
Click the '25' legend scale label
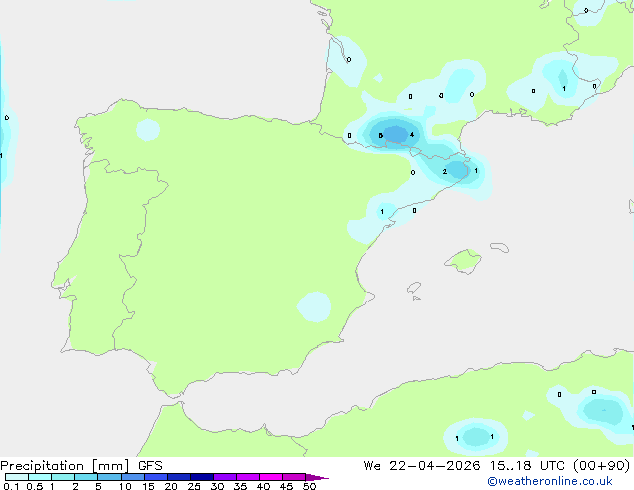coord(194,486)
